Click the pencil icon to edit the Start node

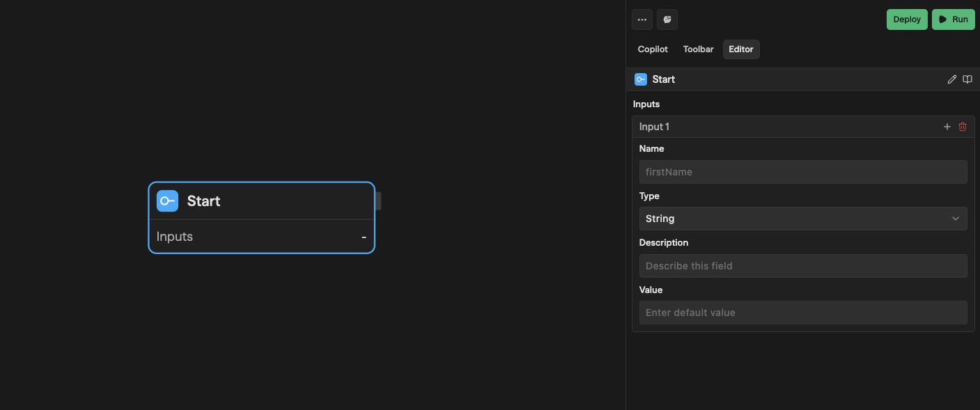pos(952,79)
